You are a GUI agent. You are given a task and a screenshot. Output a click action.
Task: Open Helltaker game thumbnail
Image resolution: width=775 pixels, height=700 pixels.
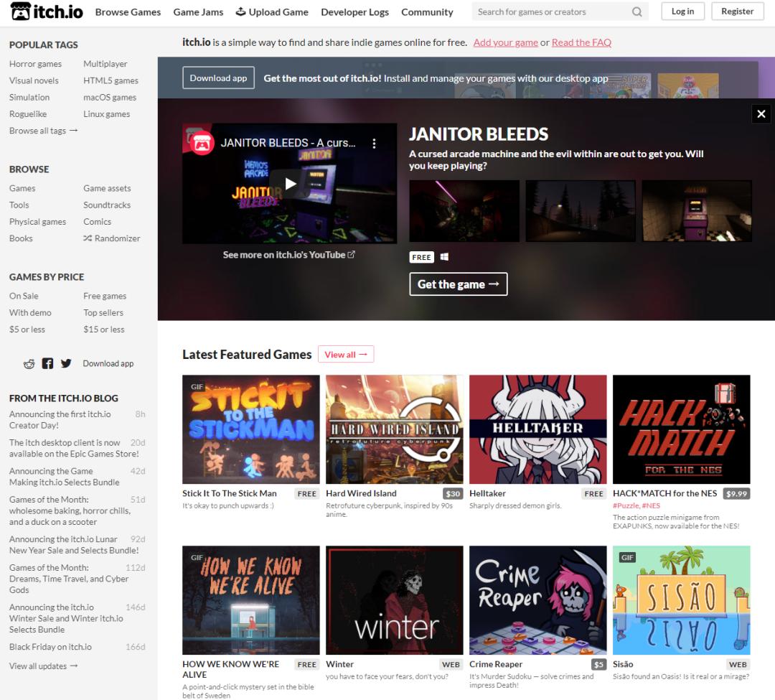[x=537, y=429]
